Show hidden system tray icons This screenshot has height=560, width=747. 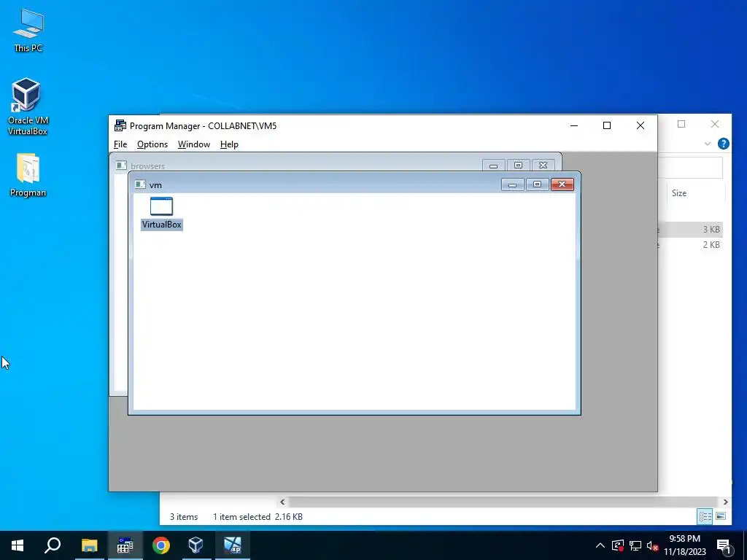point(600,545)
